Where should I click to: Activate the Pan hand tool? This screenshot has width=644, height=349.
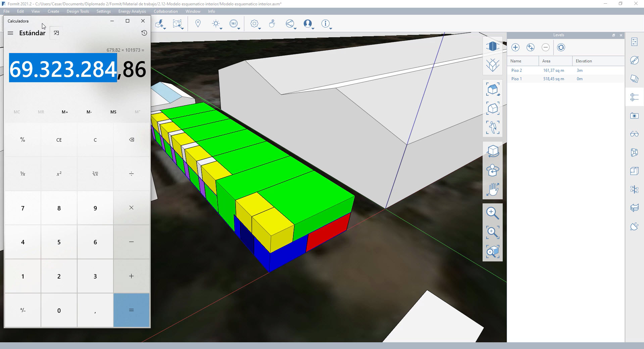pos(492,189)
